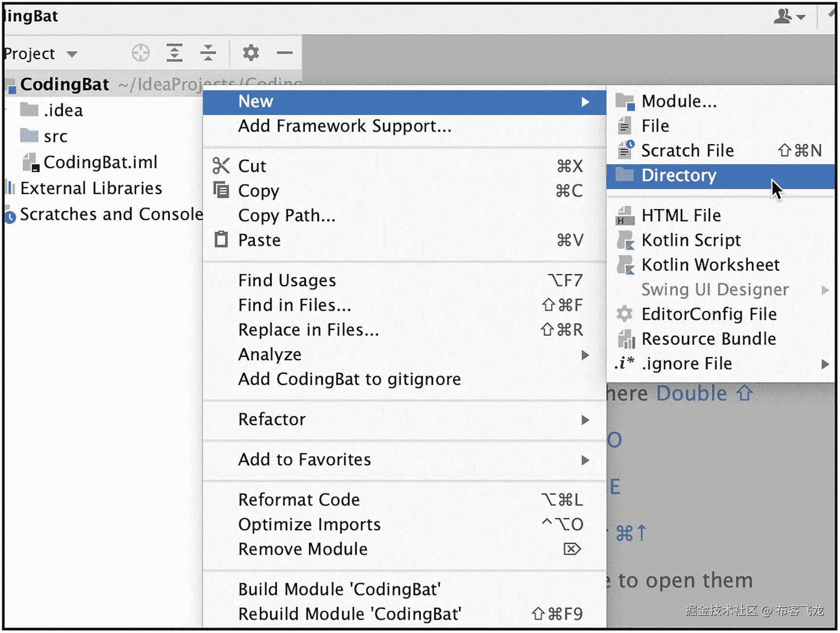Open the user account icon dropdown

[789, 17]
